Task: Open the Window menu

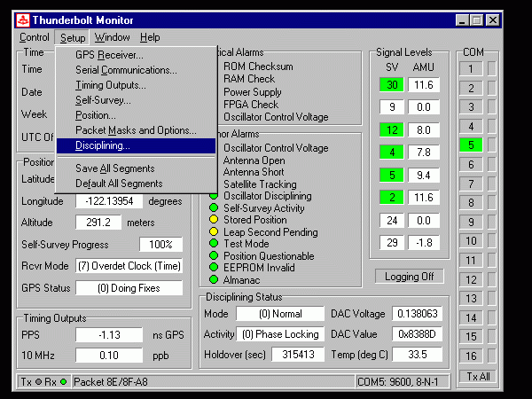Action: [x=113, y=37]
